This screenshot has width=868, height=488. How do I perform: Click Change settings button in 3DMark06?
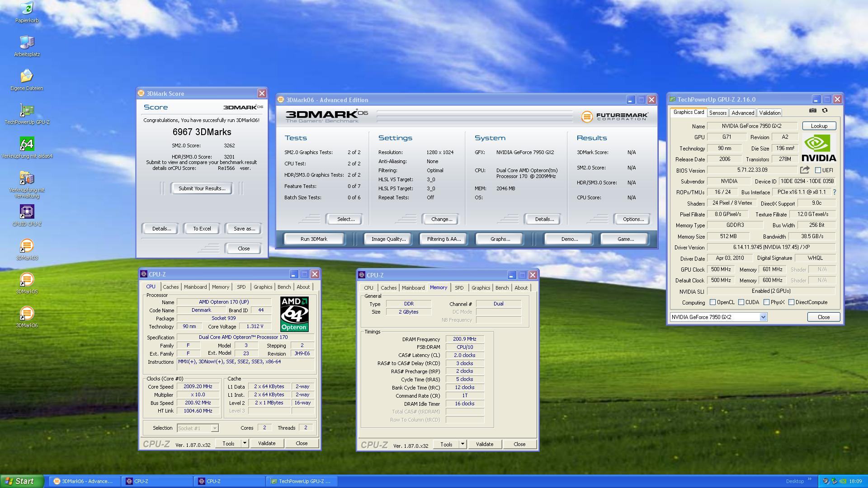441,219
